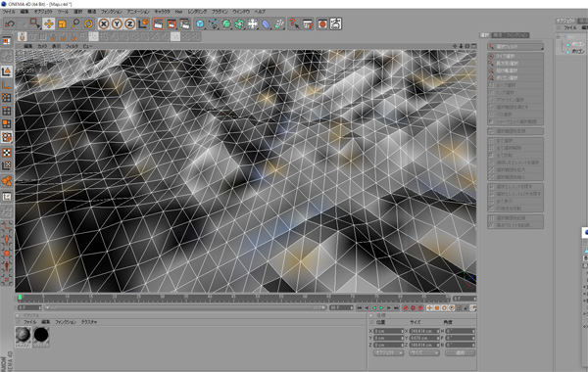Switch to Polygons mode in the left palette
The width and height of the screenshot is (588, 372).
pyautogui.click(x=7, y=124)
